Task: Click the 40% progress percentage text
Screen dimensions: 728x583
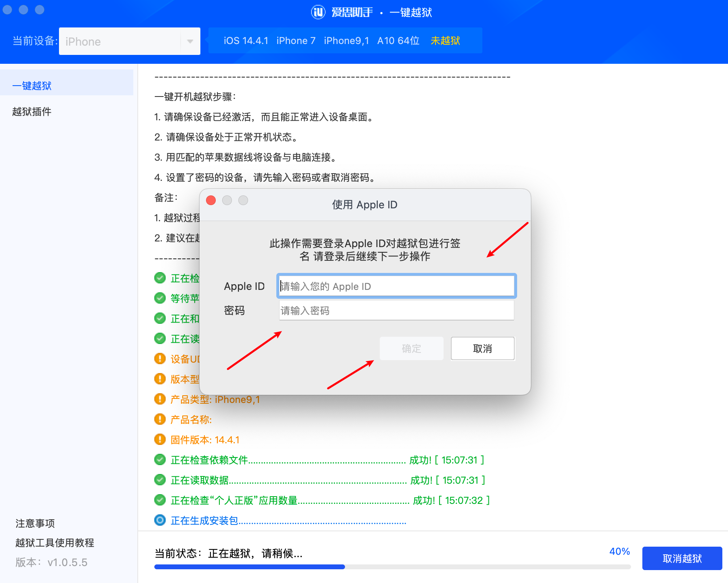Action: [x=620, y=552]
